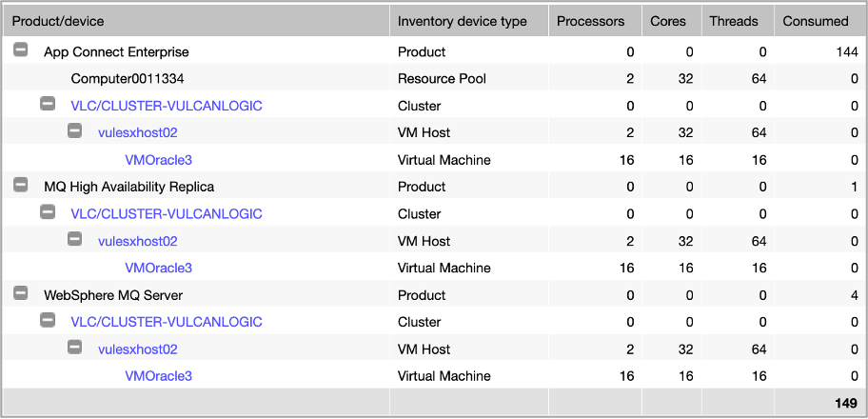The image size is (868, 419).
Task: Click Cluster type cell under WebSphere MQ Server
Action: (x=419, y=322)
